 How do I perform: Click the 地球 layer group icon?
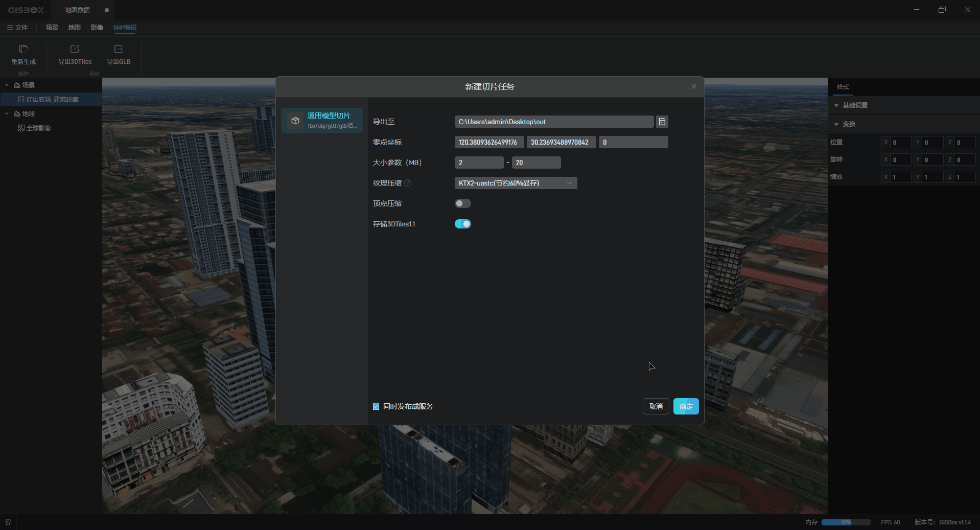pos(17,114)
